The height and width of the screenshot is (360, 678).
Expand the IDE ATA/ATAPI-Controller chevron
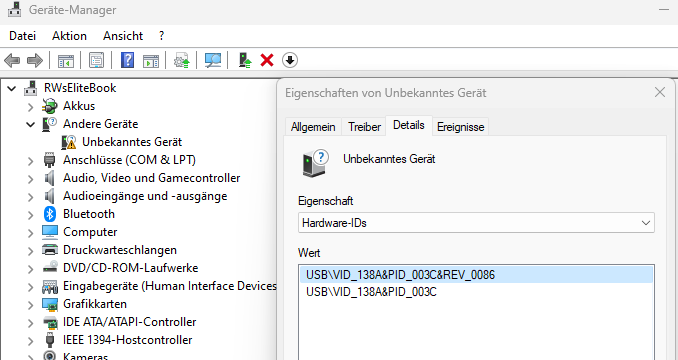(x=30, y=323)
